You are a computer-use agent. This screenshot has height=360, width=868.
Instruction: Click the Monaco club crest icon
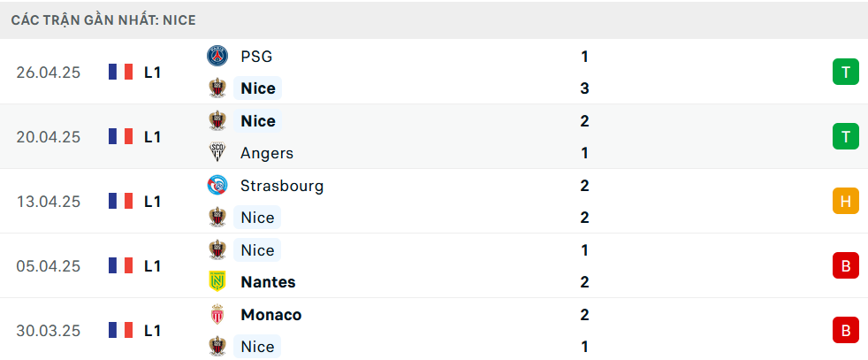point(217,315)
